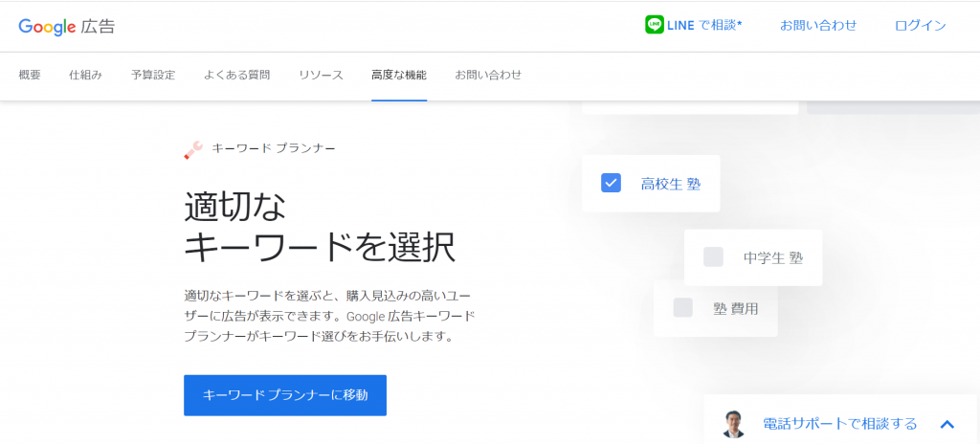
Task: Click the wrench icon beside キーワード プランナー
Action: click(x=193, y=150)
